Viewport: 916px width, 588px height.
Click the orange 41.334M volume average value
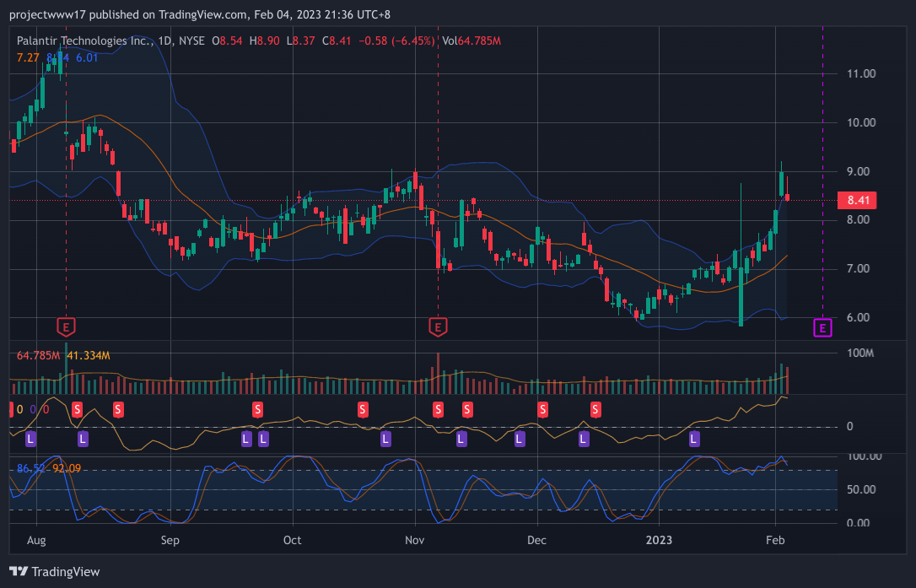[x=89, y=355]
